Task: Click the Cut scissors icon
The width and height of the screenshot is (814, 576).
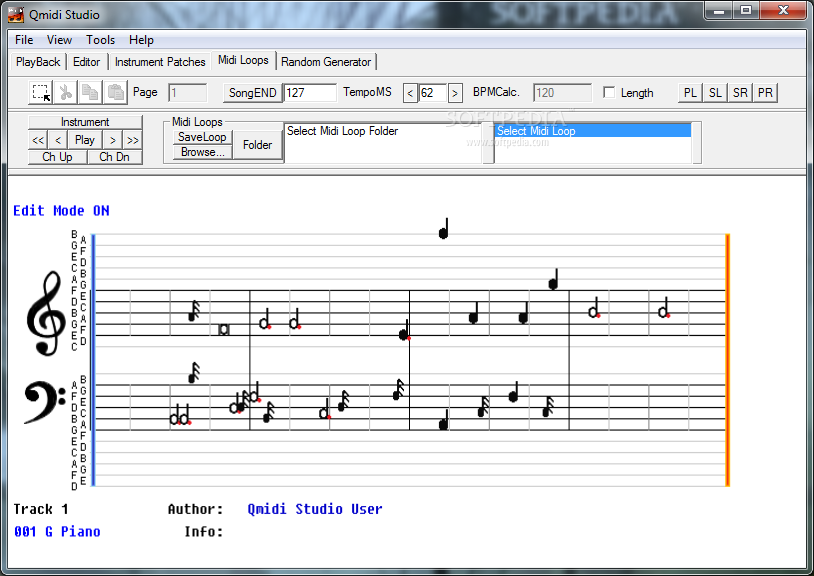Action: (65, 93)
